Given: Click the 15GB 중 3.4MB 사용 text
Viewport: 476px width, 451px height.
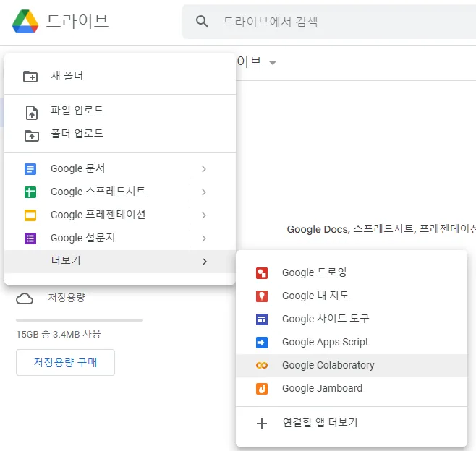Looking at the screenshot, I should pos(59,334).
